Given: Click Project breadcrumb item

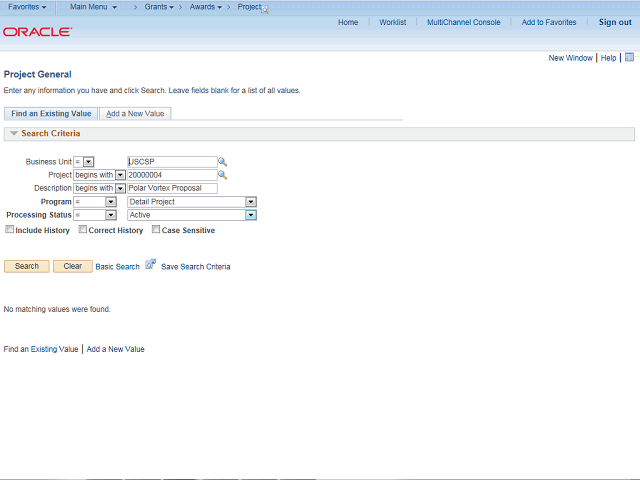Looking at the screenshot, I should 249,7.
